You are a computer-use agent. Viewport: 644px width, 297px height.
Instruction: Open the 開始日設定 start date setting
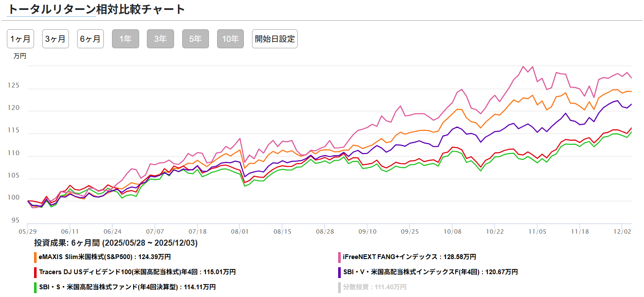point(275,39)
